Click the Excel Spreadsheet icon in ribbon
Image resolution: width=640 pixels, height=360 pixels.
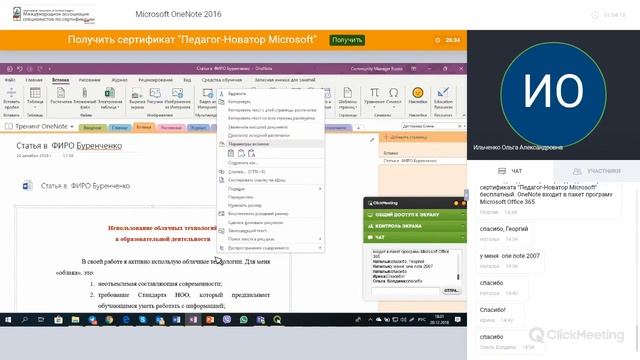coord(109,93)
